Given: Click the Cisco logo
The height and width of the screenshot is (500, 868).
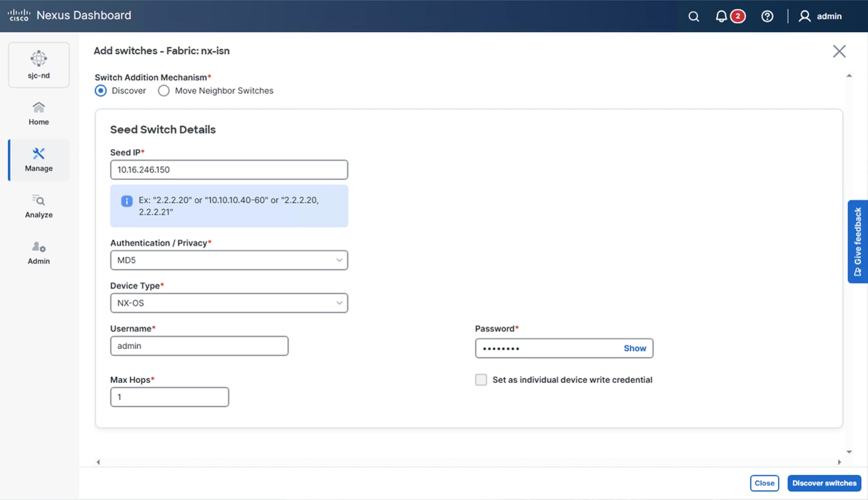Looking at the screenshot, I should point(19,15).
